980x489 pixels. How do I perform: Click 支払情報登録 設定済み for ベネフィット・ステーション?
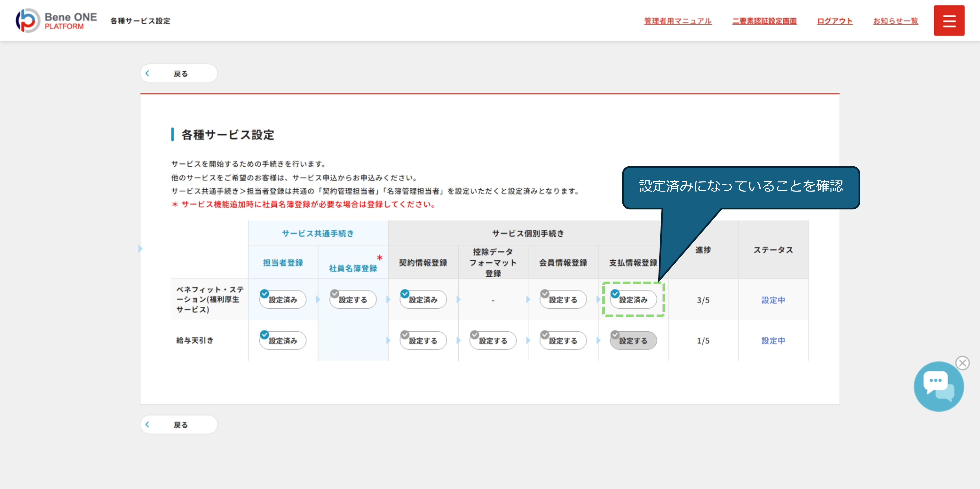[633, 299]
